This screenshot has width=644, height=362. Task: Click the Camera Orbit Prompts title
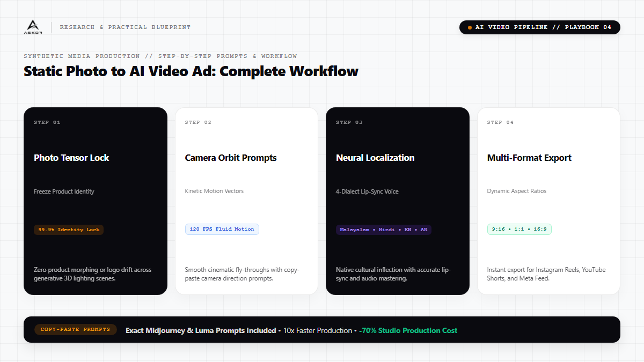[231, 158]
